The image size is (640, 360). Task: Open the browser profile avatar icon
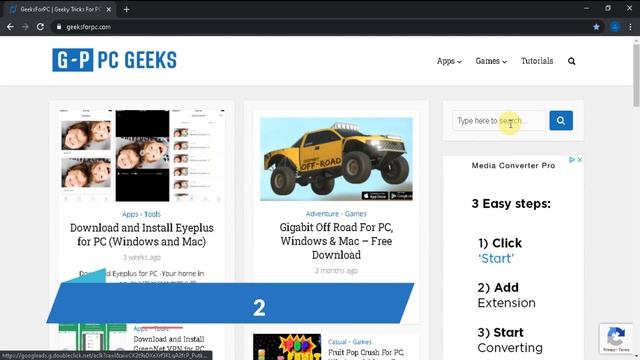[x=615, y=27]
